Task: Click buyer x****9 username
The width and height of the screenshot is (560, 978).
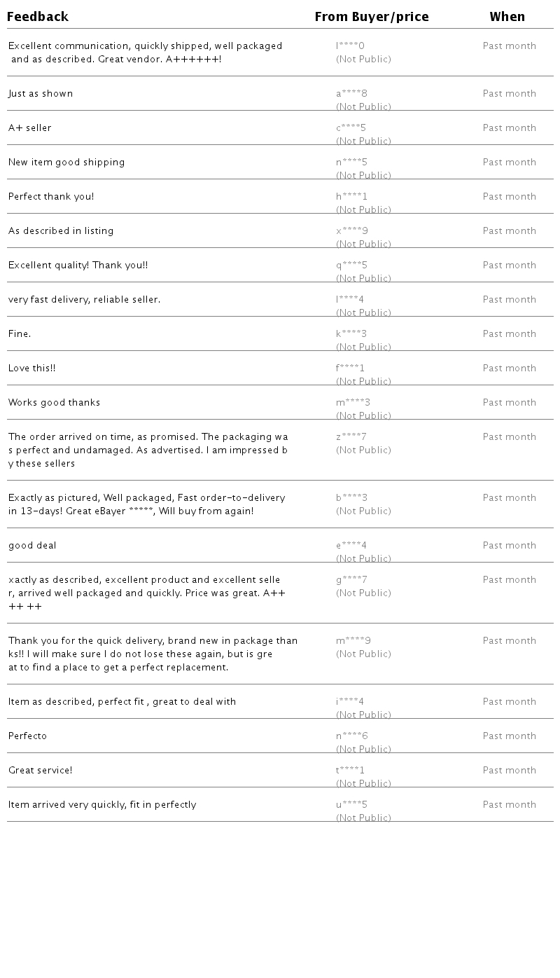Action: (x=351, y=231)
